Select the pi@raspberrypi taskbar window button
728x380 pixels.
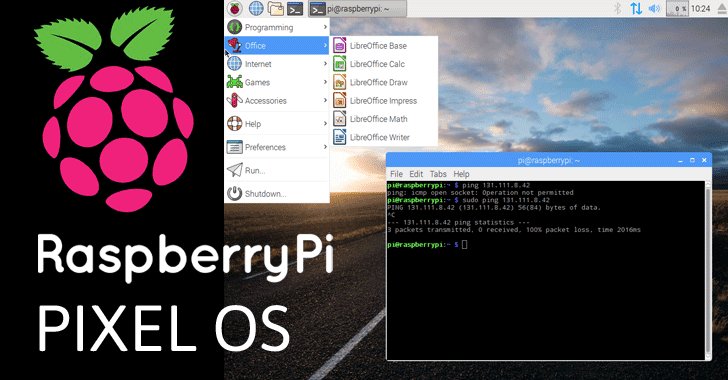pyautogui.click(x=358, y=9)
